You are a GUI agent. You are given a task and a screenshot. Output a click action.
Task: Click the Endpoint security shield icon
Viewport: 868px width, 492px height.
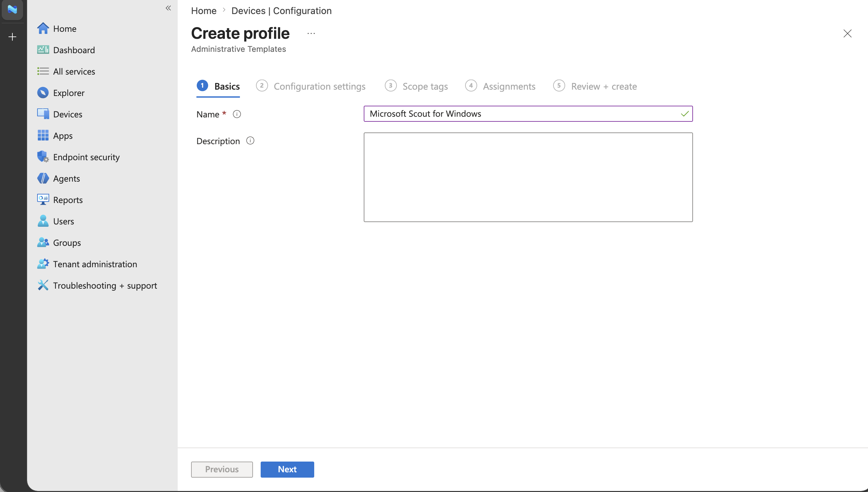[43, 157]
